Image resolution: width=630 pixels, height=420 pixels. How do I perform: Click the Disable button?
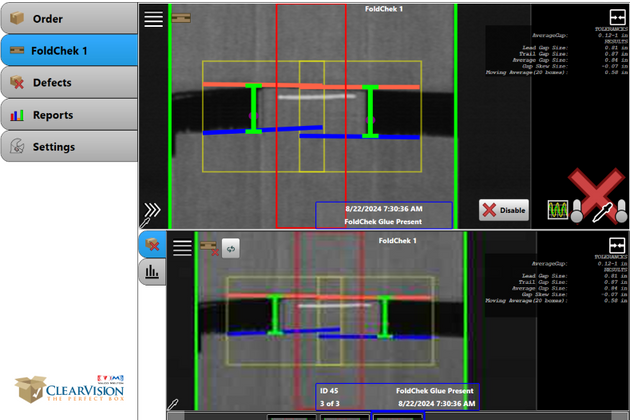pyautogui.click(x=504, y=210)
